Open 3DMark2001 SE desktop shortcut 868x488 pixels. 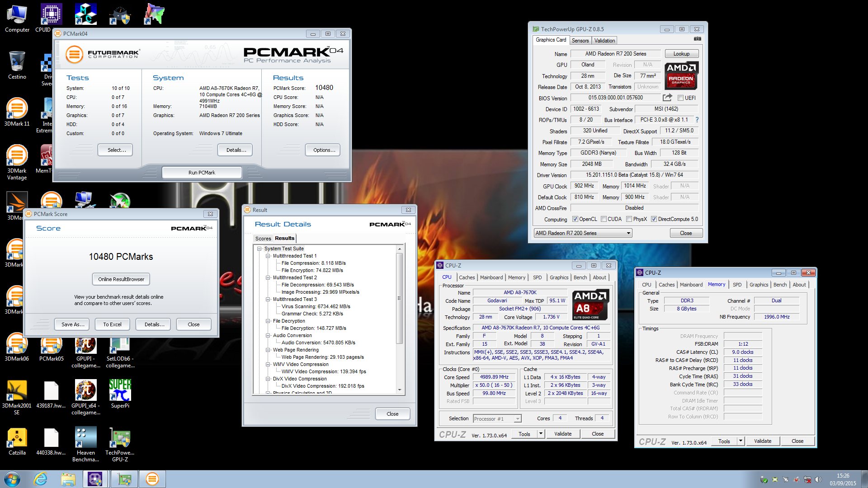(17, 398)
